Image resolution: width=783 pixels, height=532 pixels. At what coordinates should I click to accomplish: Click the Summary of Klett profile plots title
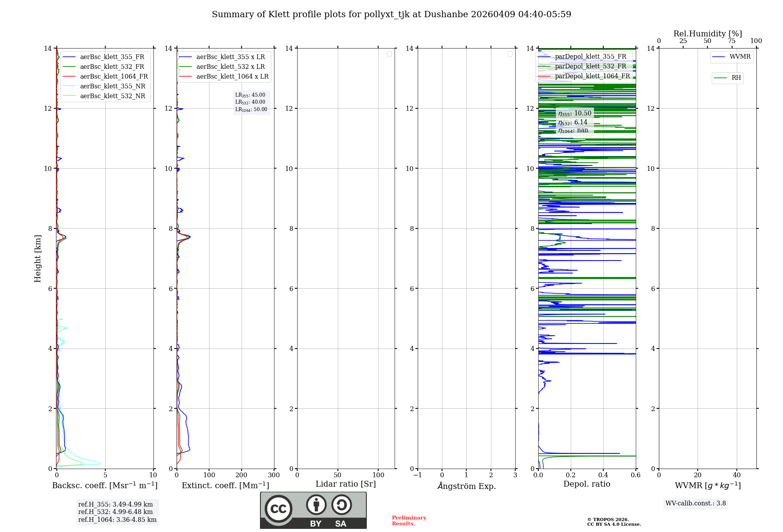click(x=391, y=14)
